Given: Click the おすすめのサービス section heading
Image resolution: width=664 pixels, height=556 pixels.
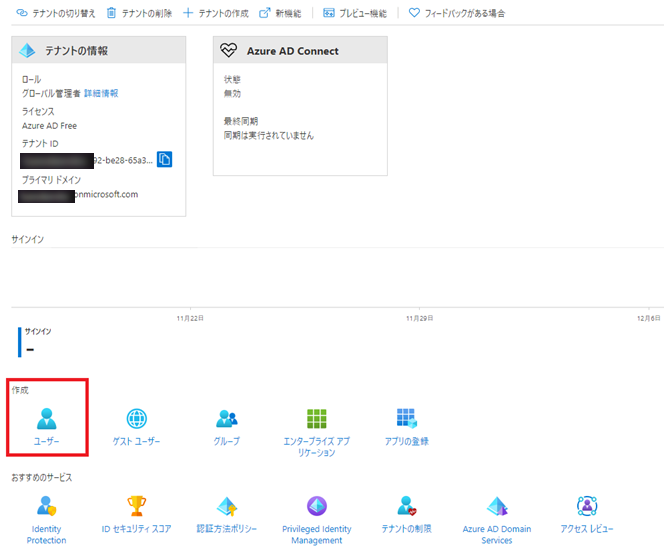Looking at the screenshot, I should (x=42, y=477).
